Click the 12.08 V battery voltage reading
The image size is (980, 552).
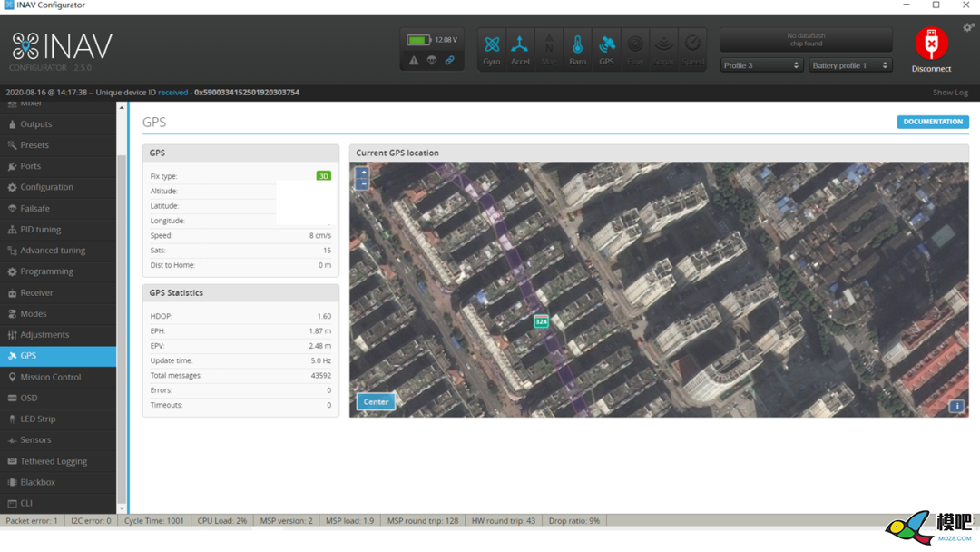click(x=446, y=40)
